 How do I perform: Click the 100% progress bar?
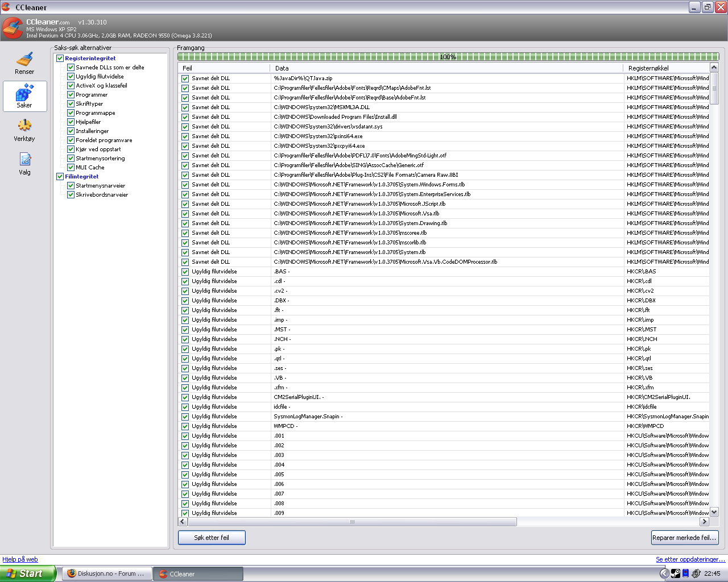pyautogui.click(x=448, y=57)
